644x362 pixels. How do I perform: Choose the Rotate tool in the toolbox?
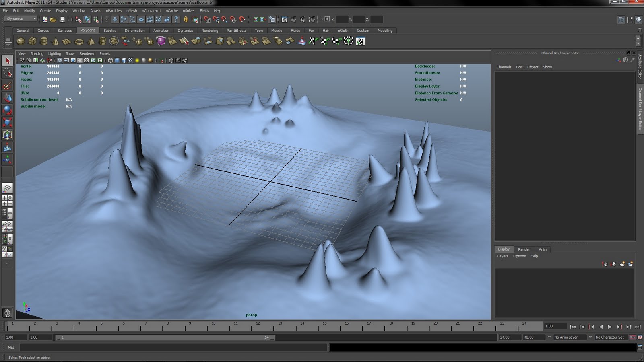tap(7, 110)
